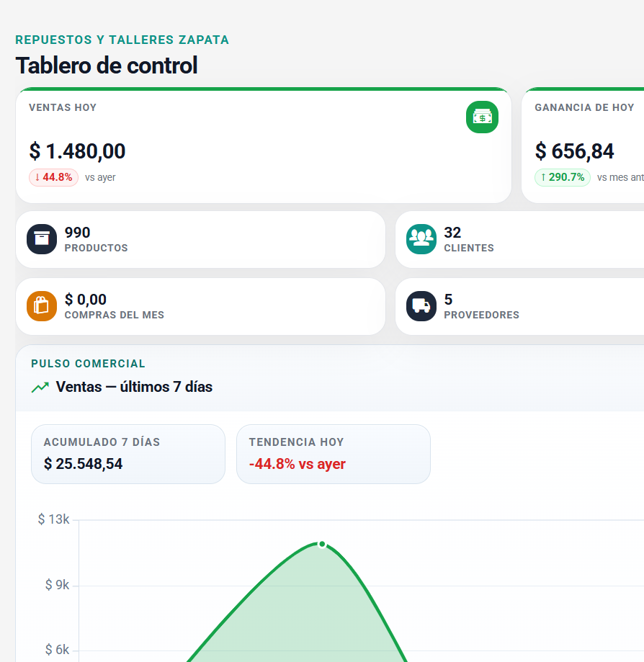
Task: Click the $ 6k axis label
Action: (58, 650)
